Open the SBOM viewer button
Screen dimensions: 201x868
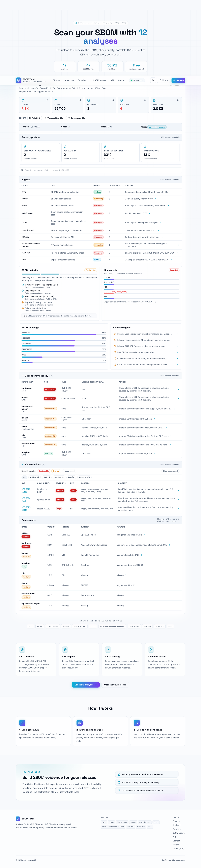[115, 685]
